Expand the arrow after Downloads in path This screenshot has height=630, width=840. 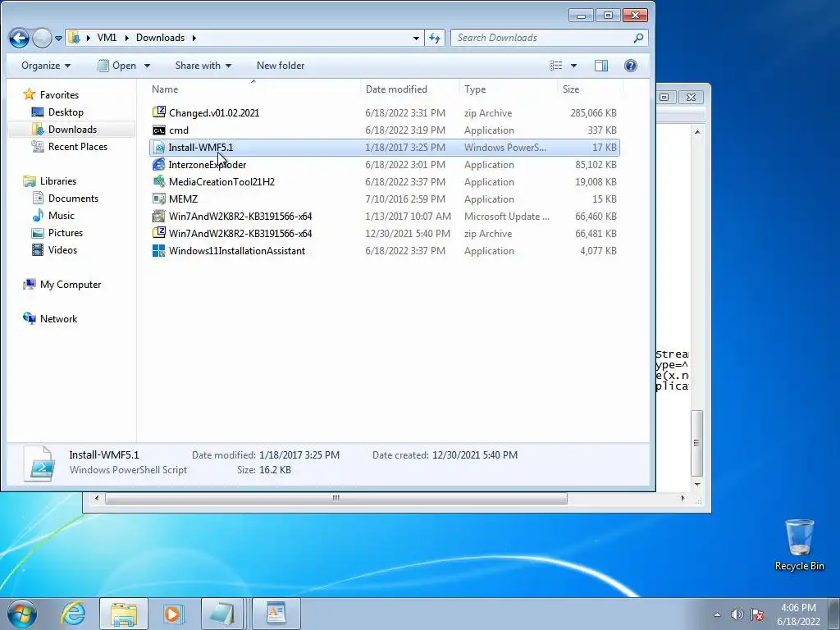(x=194, y=38)
